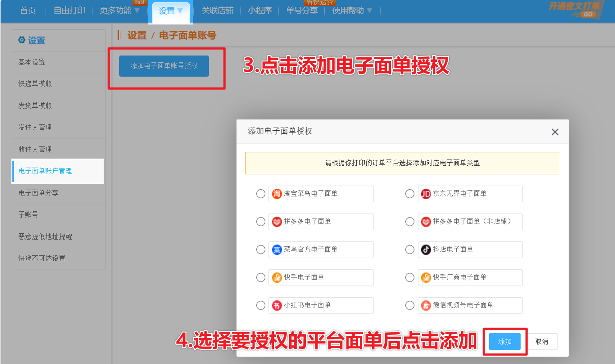Screen dimensions: 615x364
Task: Open 电子面单账户管理 in the sidebar
Action: pyautogui.click(x=58, y=171)
